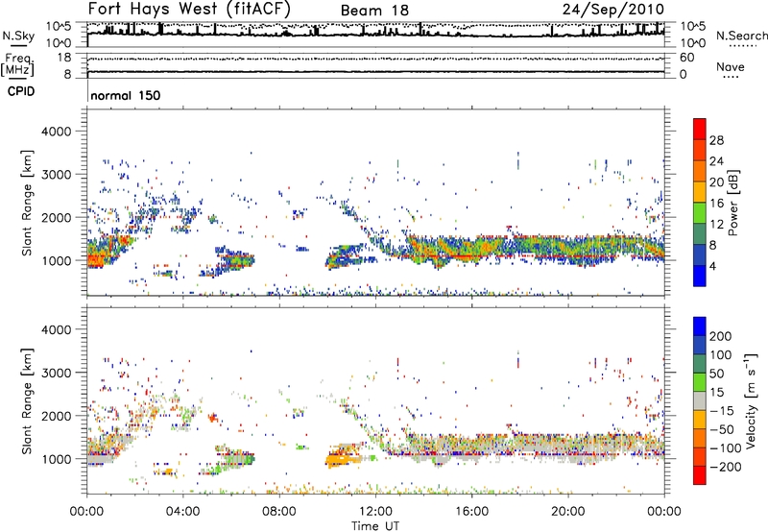The image size is (768, 532).
Task: Click the '200' value on the Velocity scale
Action: click(x=721, y=336)
